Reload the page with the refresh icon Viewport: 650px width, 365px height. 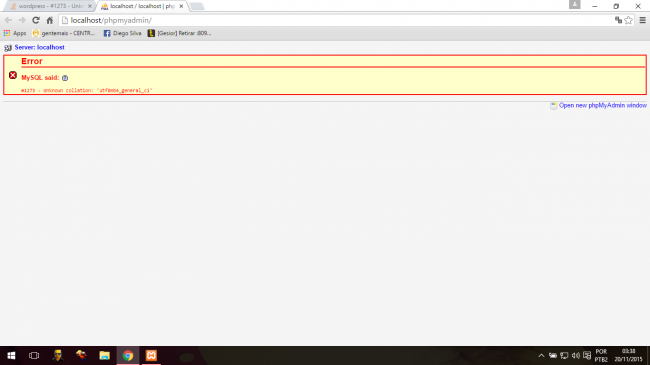coord(36,20)
